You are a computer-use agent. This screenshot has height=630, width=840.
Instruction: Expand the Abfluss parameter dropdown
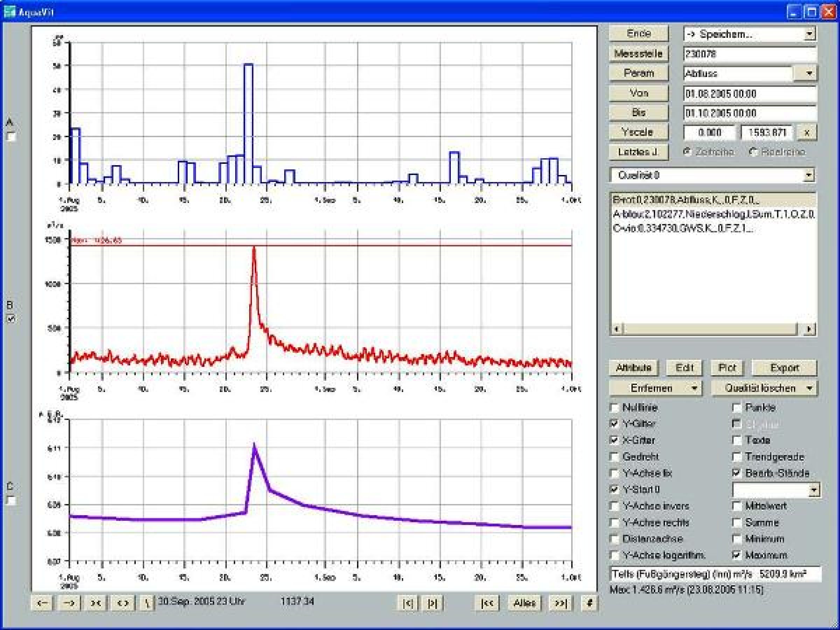tap(809, 73)
